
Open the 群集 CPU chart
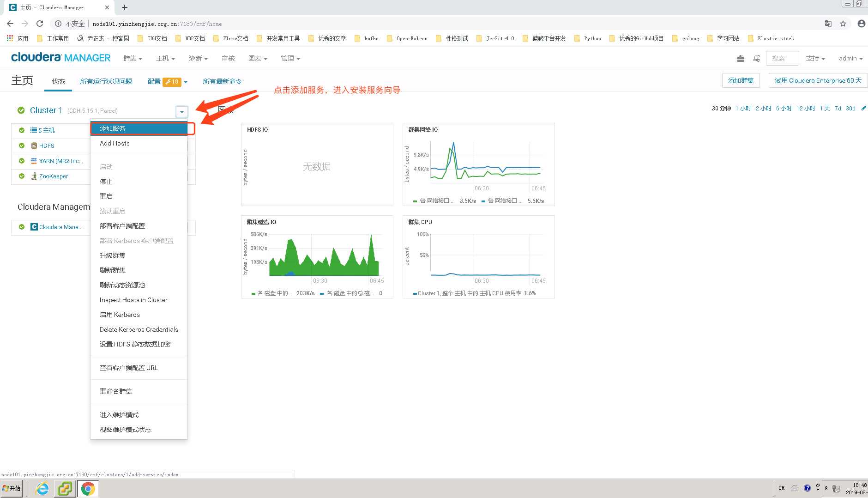click(x=478, y=256)
